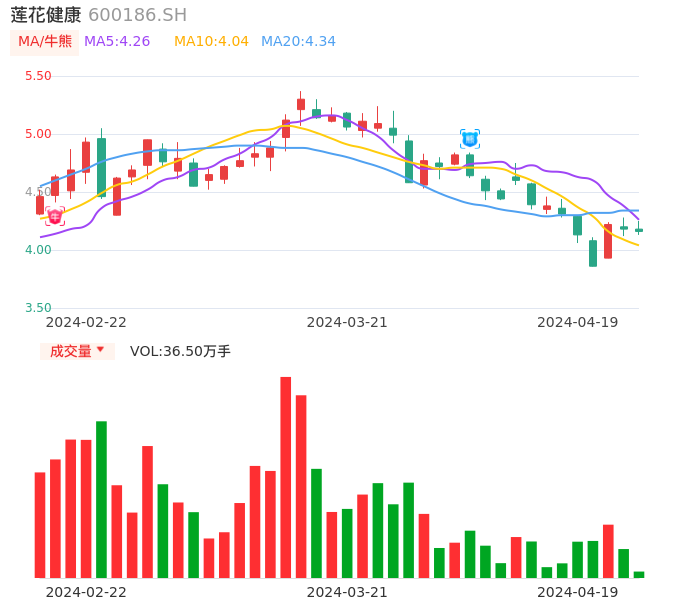Click the tallest red volume bar
The width and height of the screenshot is (686, 606).
tap(286, 477)
